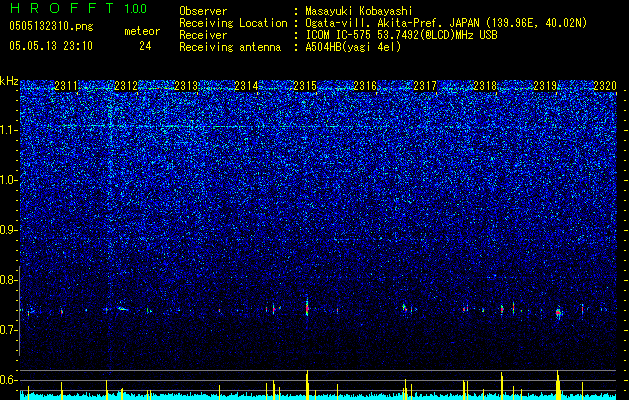Click the 0.7 frequency axis label
The height and width of the screenshot is (400, 629).
click(x=9, y=330)
